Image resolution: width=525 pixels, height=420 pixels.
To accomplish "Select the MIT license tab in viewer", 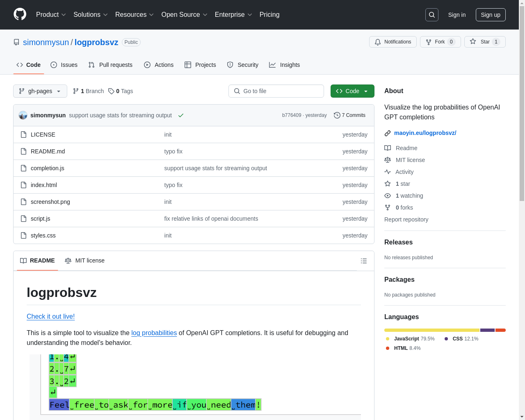I will click(x=84, y=260).
